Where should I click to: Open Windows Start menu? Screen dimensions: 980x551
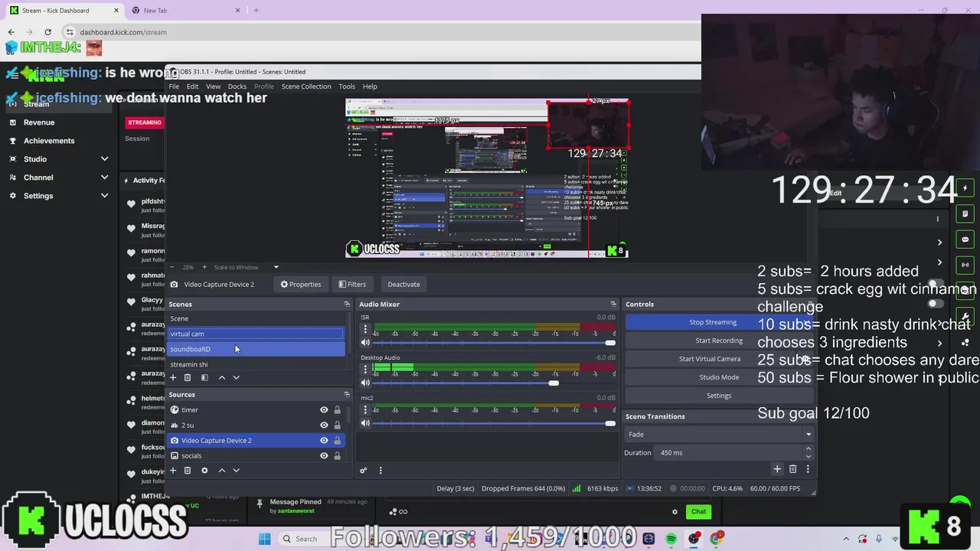point(264,539)
